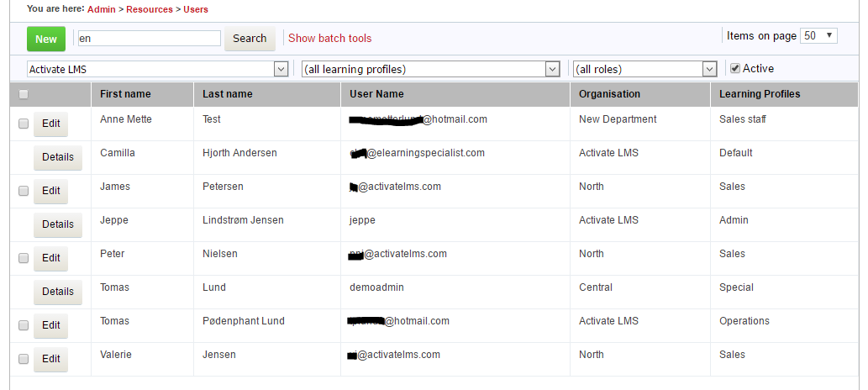Screen dimensions: 868x390
Task: Go to Admin in the breadcrumb
Action: [x=102, y=9]
